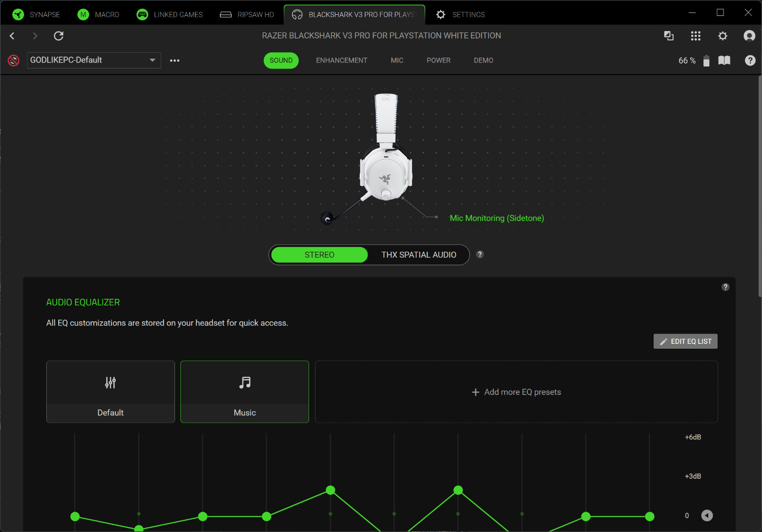Viewport: 762px width, 532px height.
Task: Switch to the ENHANCEMENT tab
Action: click(x=342, y=61)
